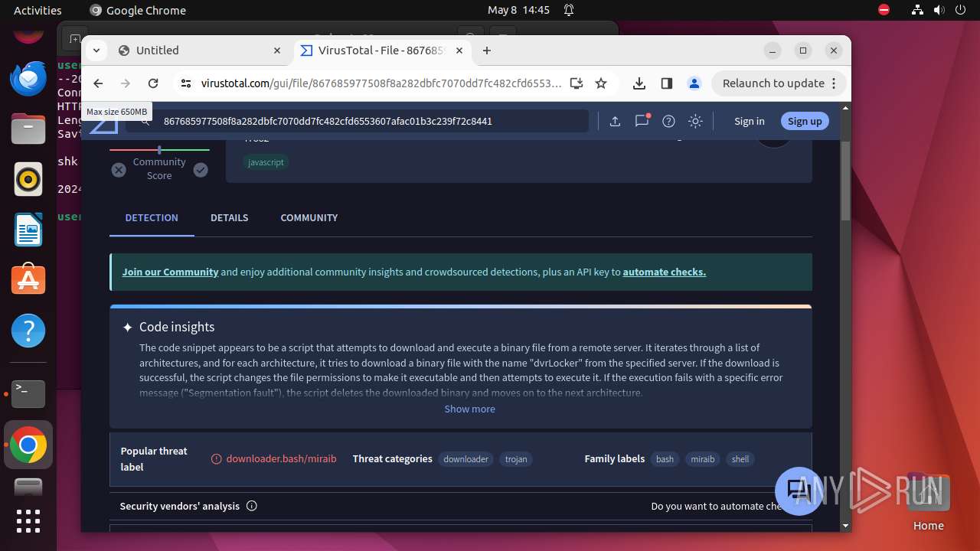
Task: Follow automate checks link
Action: tap(665, 272)
